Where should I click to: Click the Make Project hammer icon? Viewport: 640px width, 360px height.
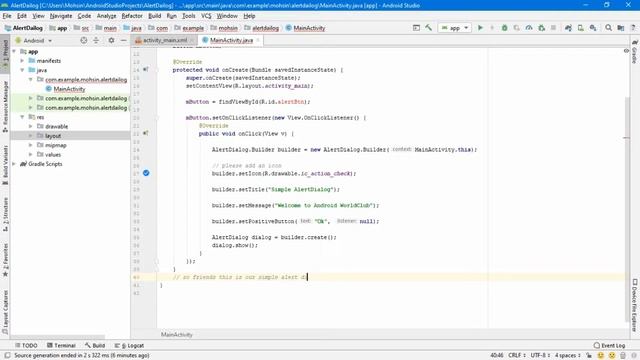(428, 28)
